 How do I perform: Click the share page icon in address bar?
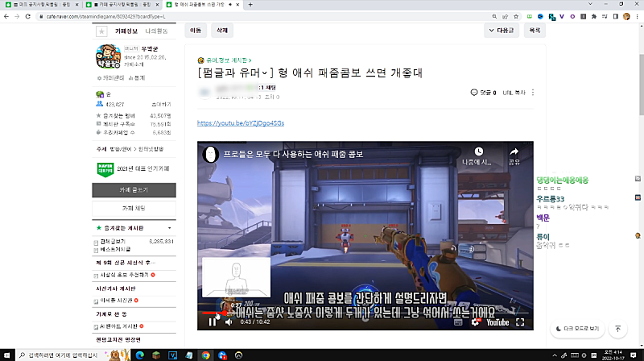[x=506, y=16]
